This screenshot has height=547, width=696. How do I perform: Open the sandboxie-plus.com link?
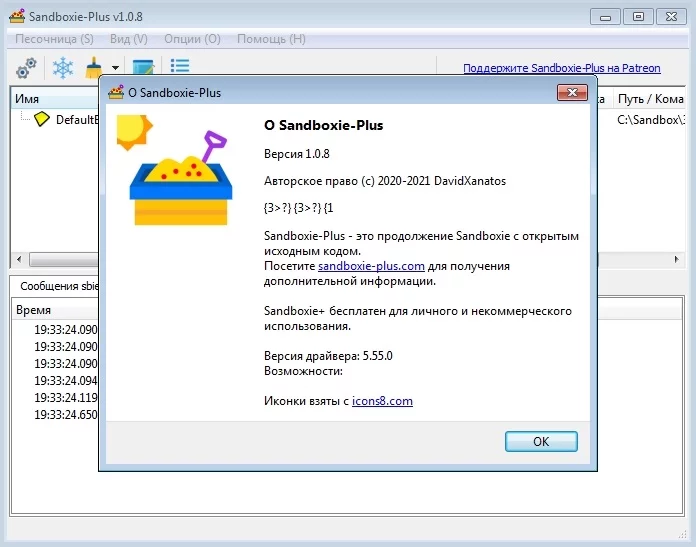click(371, 266)
